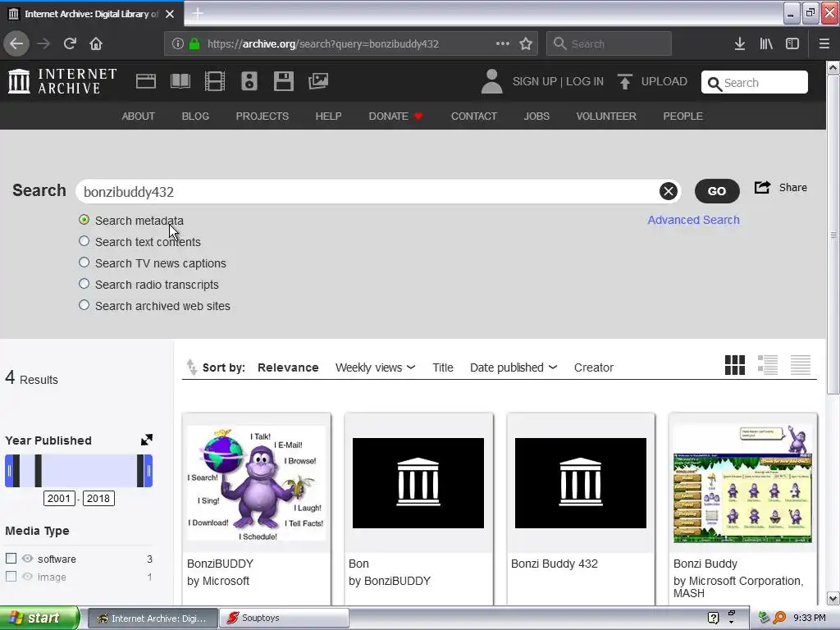Viewport: 840px width, 630px height.
Task: Switch to compact list view icon
Action: pos(801,365)
